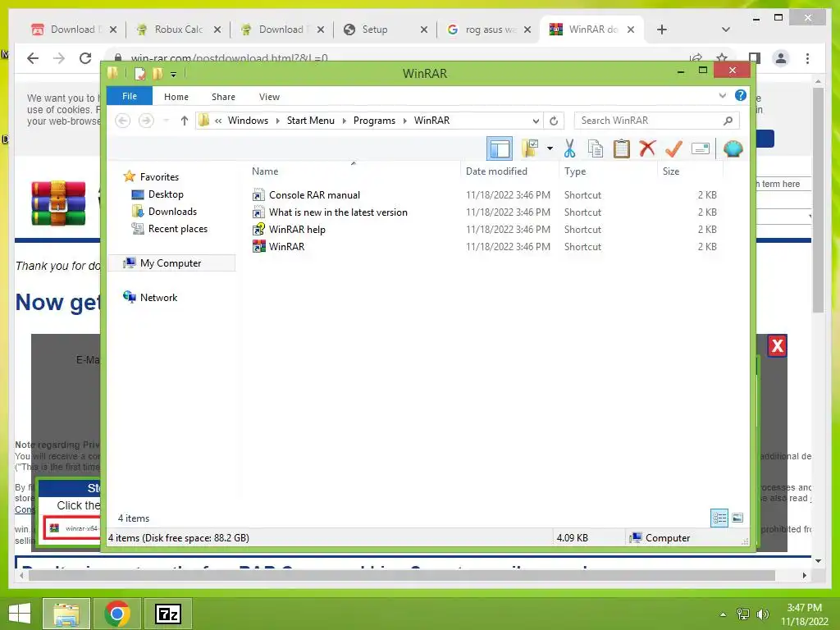The width and height of the screenshot is (840, 630).
Task: Switch to Robux Calc Chrome tab
Action: click(x=178, y=30)
